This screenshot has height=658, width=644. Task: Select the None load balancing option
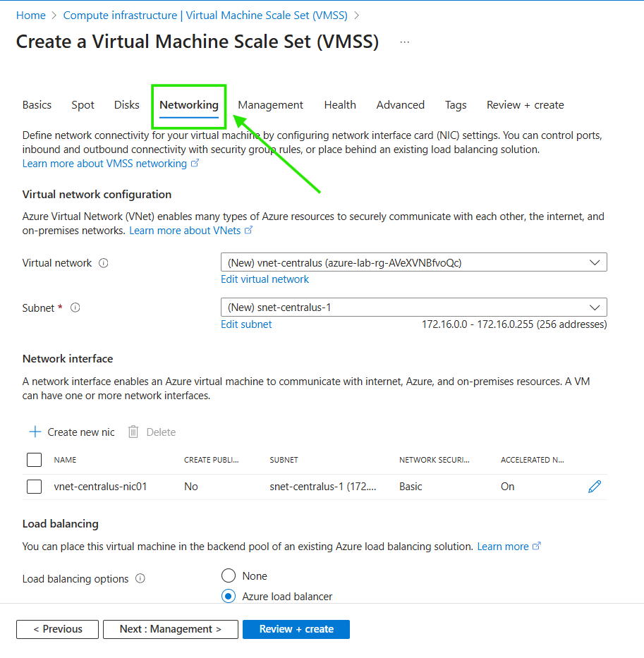229,575
